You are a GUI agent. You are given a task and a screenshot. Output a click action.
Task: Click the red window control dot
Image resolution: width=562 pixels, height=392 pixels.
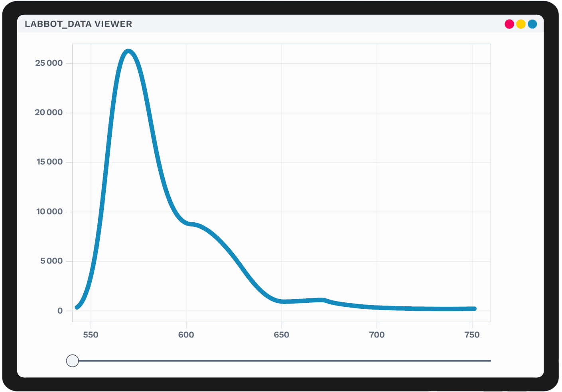coord(509,24)
